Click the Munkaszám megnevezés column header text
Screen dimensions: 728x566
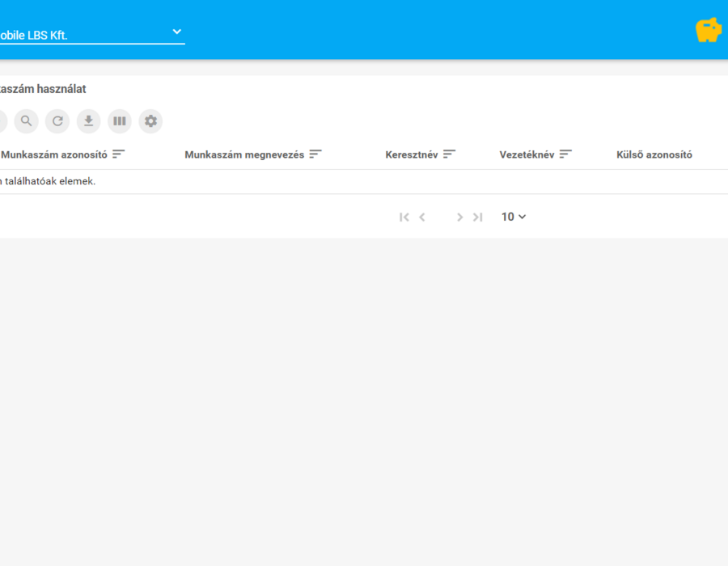(244, 154)
